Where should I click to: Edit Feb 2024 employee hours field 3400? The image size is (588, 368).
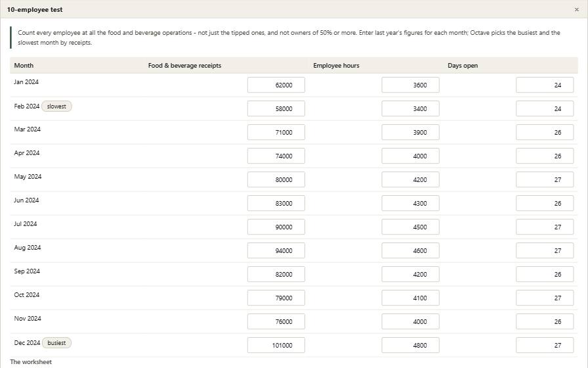point(410,108)
